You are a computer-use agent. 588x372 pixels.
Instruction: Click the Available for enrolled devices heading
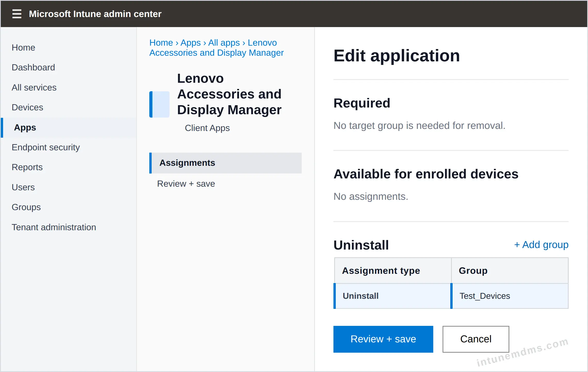point(426,174)
